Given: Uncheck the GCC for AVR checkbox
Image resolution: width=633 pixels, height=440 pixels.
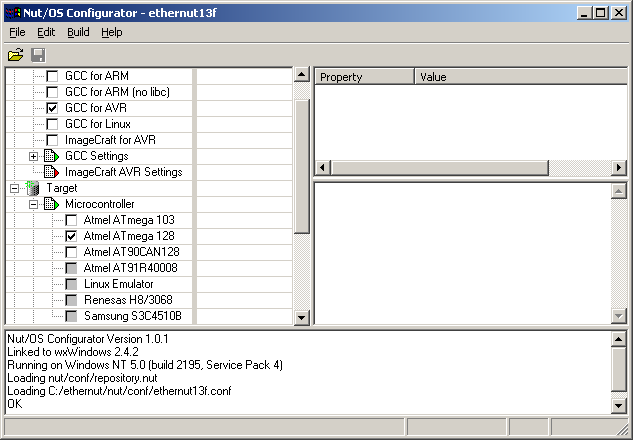Looking at the screenshot, I should click(x=52, y=108).
